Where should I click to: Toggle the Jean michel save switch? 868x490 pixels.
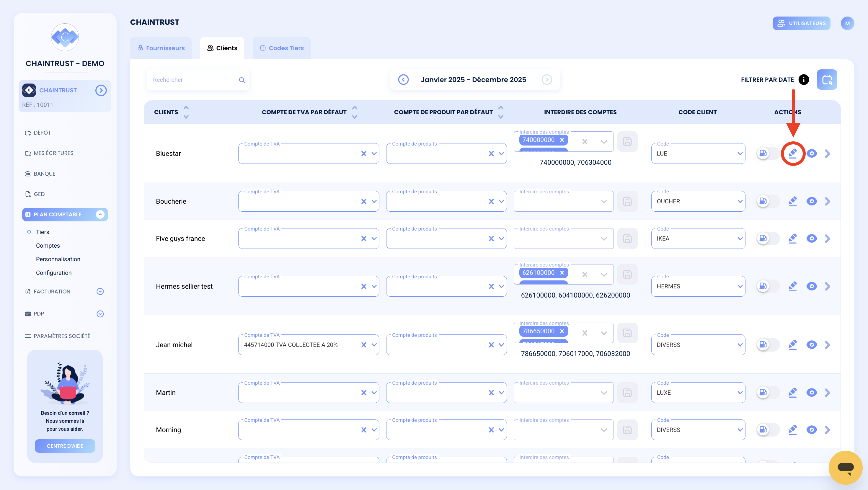coord(768,345)
